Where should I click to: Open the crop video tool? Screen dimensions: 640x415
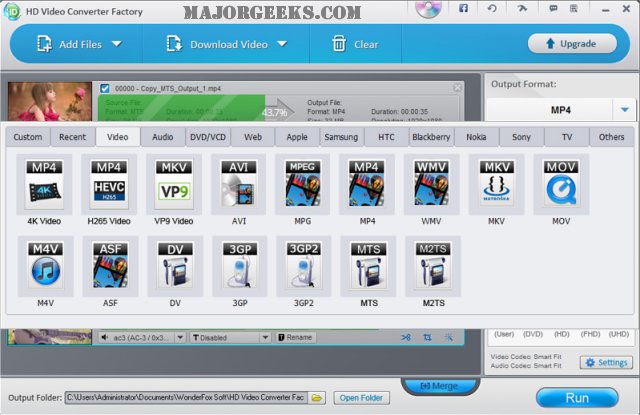[427, 337]
